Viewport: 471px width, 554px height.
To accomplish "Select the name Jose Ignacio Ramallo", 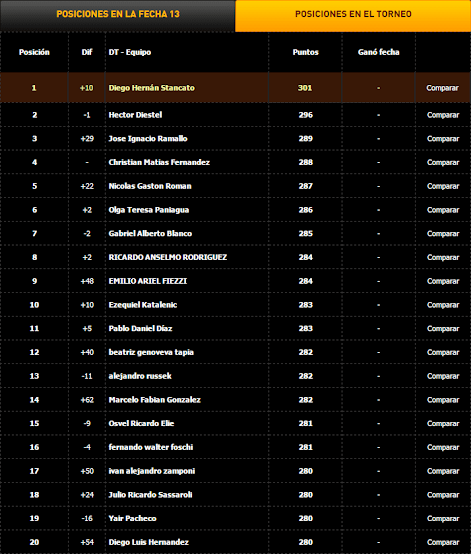I will pos(148,139).
